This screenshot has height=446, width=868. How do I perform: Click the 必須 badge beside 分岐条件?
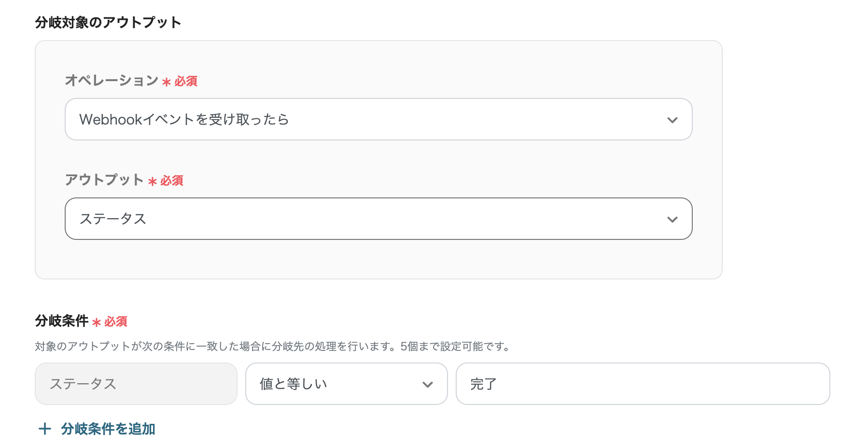[x=115, y=322]
